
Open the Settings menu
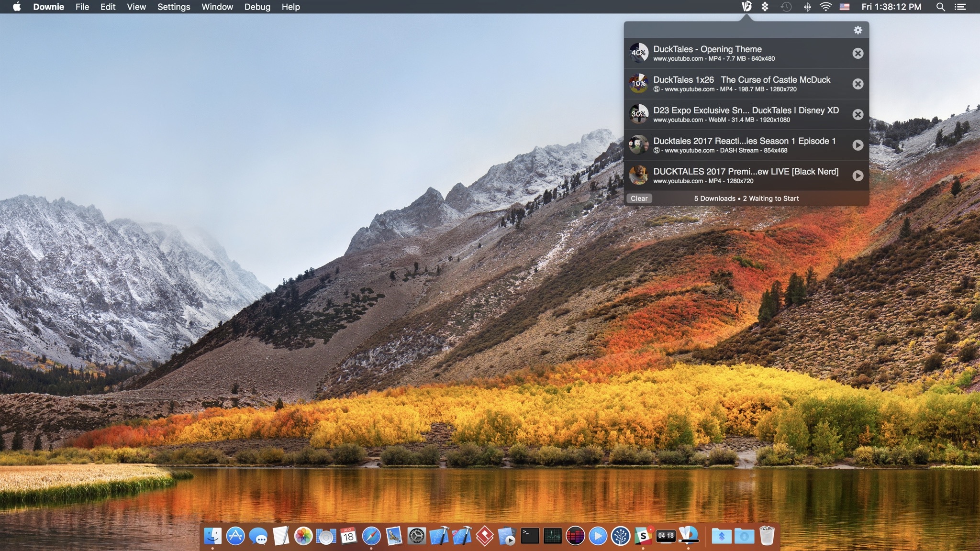click(174, 7)
